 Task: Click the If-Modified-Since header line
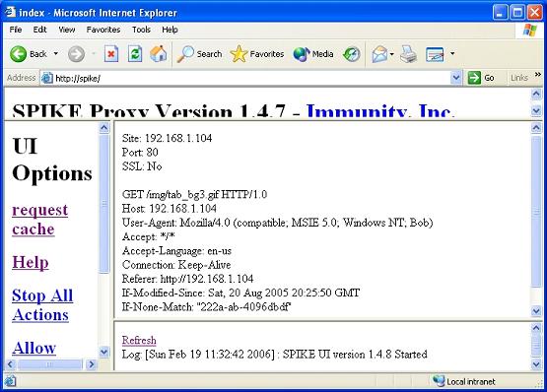click(x=240, y=293)
